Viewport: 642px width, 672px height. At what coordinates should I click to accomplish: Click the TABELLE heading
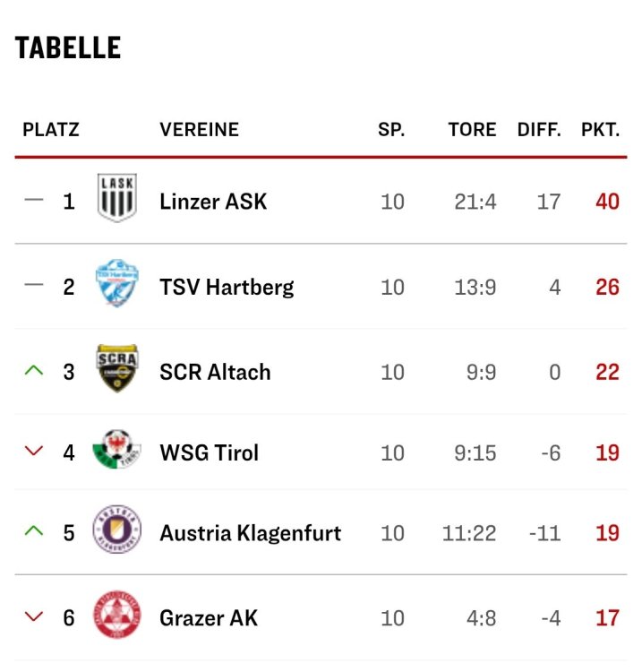tap(68, 48)
